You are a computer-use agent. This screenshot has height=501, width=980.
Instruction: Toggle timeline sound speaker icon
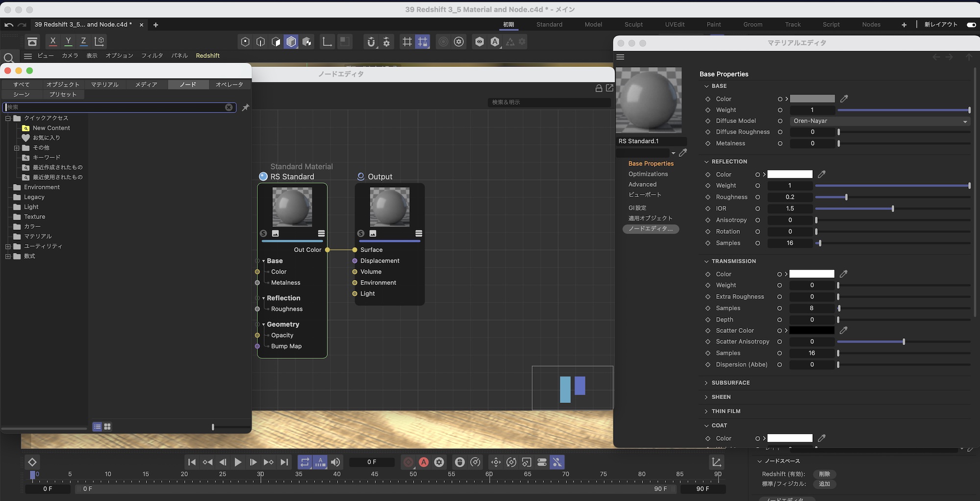[x=336, y=462]
